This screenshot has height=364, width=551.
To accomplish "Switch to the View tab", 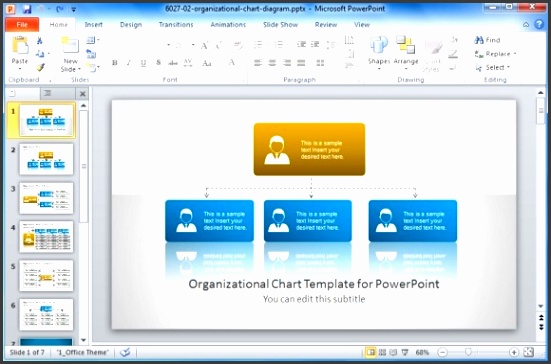I will (x=362, y=25).
